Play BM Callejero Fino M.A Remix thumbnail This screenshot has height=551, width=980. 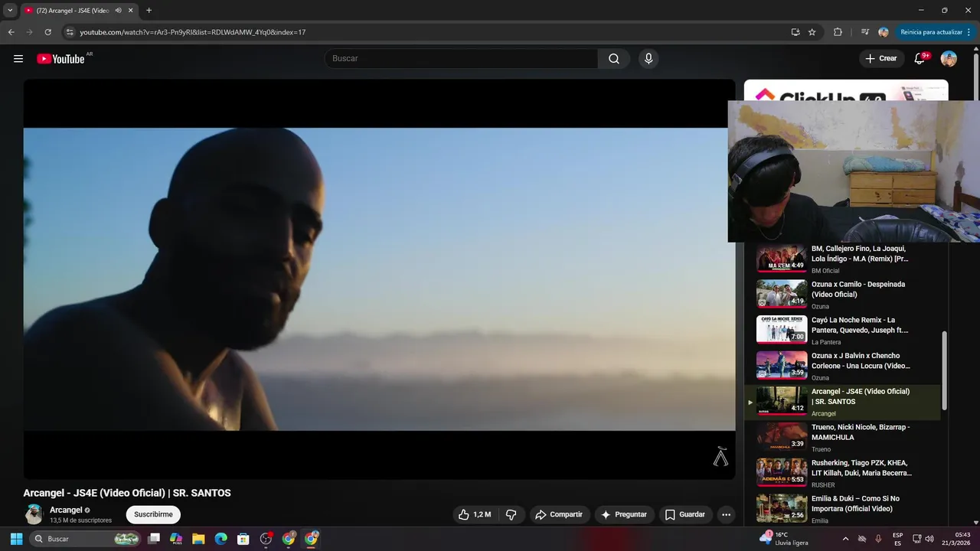782,259
